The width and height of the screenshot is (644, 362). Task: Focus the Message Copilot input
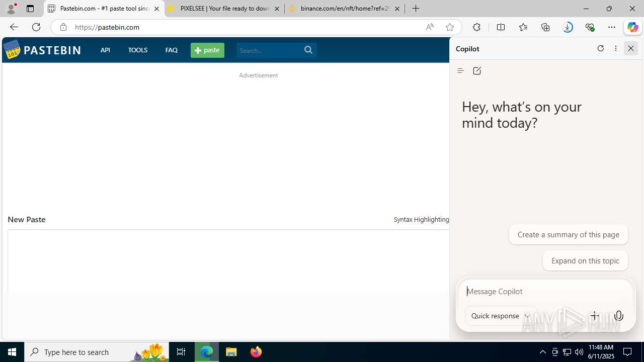point(546,291)
